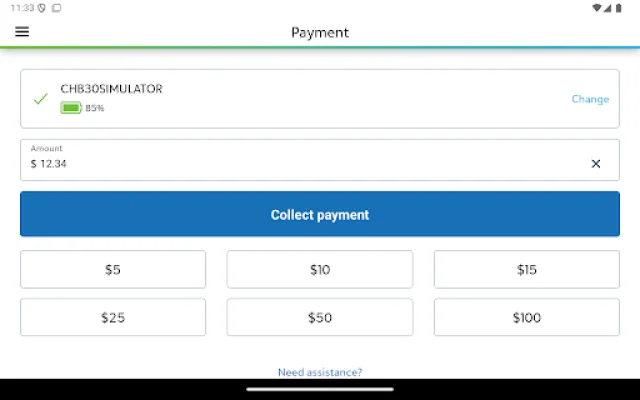Open the Need assistance? link
Image resolution: width=640 pixels, height=400 pixels.
pyautogui.click(x=320, y=372)
